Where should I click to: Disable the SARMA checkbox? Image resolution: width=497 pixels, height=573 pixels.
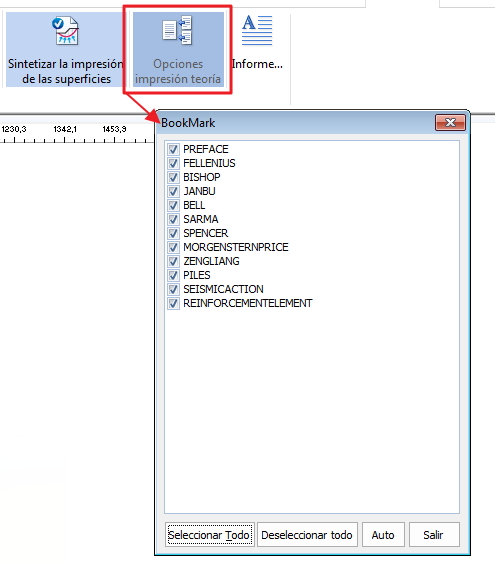(173, 219)
